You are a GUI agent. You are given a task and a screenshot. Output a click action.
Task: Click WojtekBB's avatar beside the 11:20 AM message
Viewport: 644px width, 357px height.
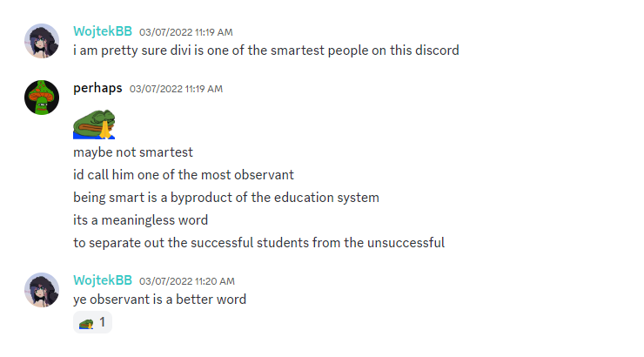41,290
